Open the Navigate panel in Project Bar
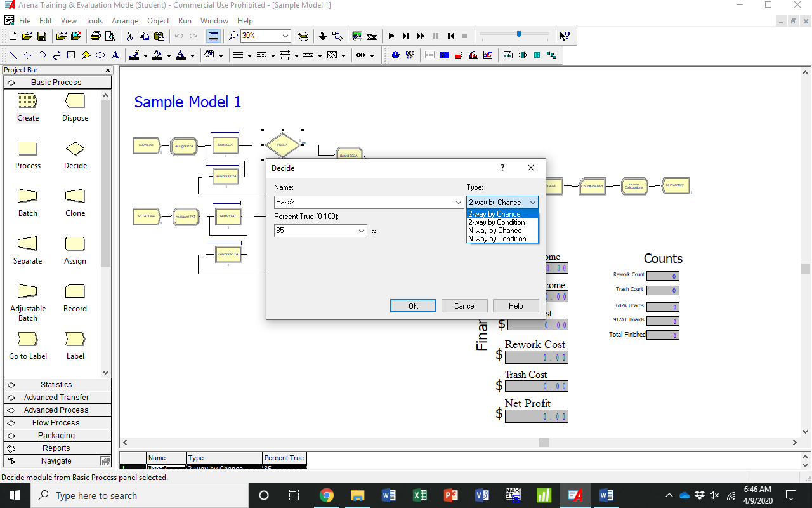This screenshot has height=508, width=812. [x=57, y=460]
